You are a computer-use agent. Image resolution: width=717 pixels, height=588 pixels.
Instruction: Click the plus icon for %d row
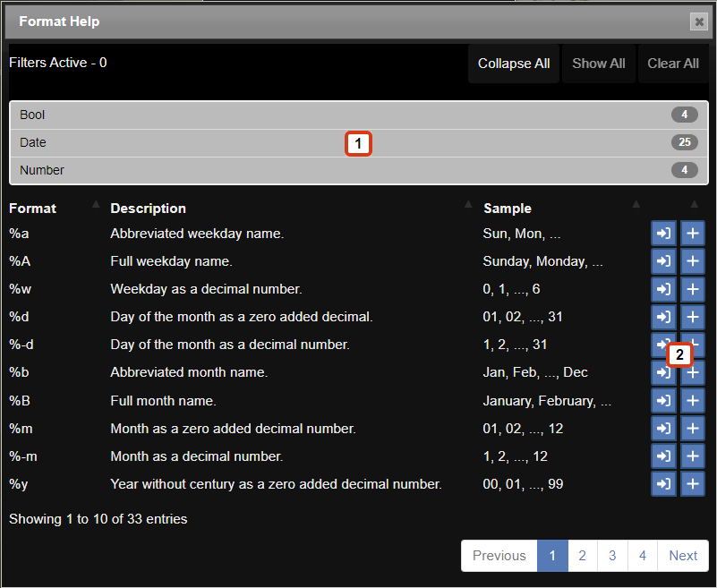coord(692,317)
